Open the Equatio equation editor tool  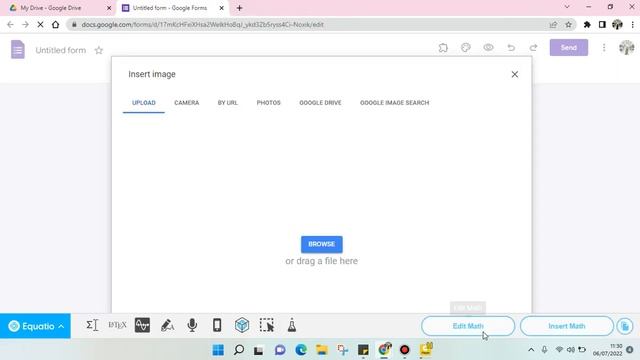[x=92, y=325]
